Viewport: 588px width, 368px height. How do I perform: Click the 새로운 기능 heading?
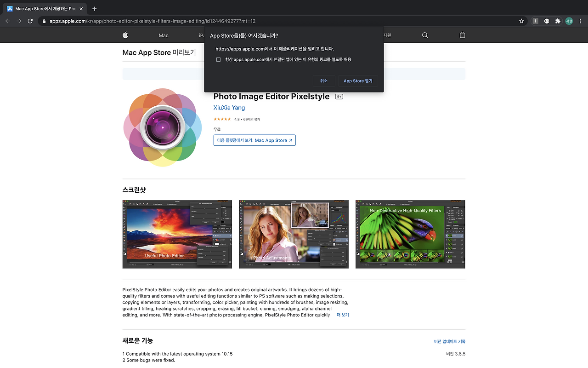point(138,341)
